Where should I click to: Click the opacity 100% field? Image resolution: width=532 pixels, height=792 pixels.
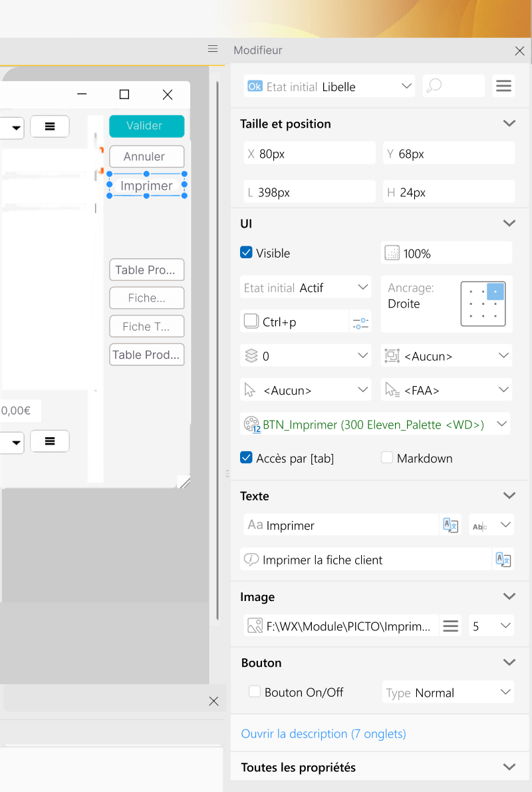(447, 254)
